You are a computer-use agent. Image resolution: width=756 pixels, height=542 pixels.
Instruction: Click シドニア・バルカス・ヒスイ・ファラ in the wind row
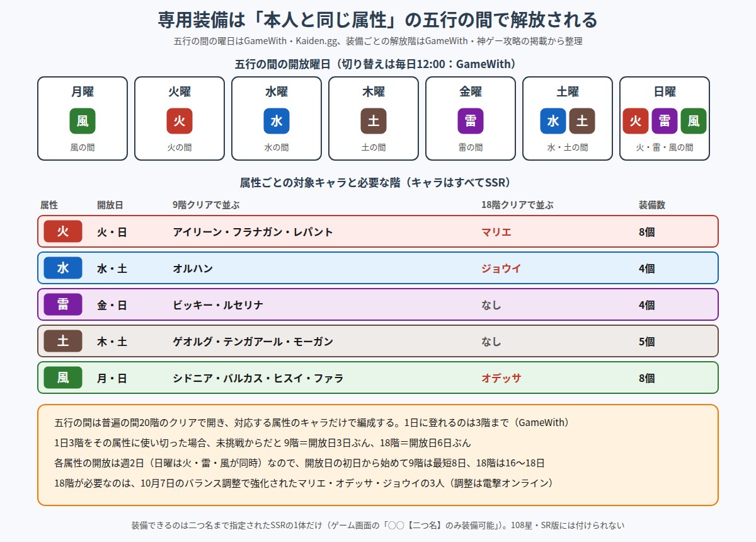(258, 378)
